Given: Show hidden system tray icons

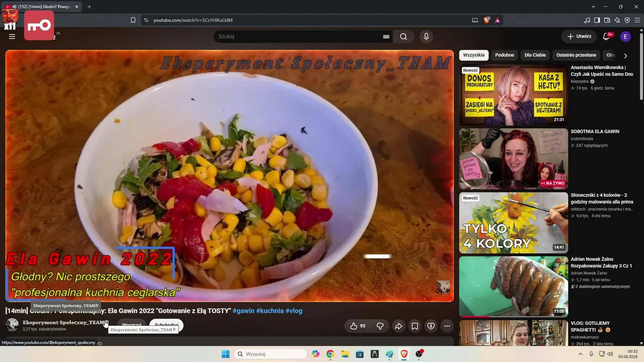Looking at the screenshot, I should [581, 354].
